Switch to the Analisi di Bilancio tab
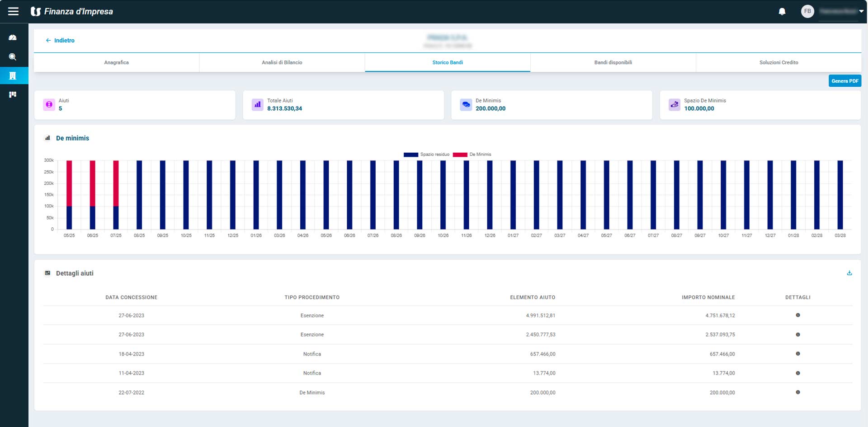Image resolution: width=868 pixels, height=427 pixels. [282, 62]
